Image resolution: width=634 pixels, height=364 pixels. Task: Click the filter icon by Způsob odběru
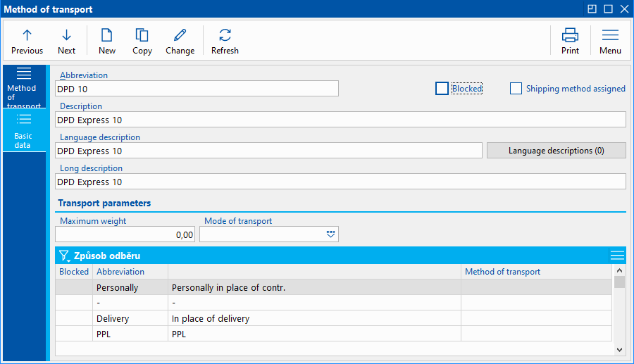[x=64, y=256]
